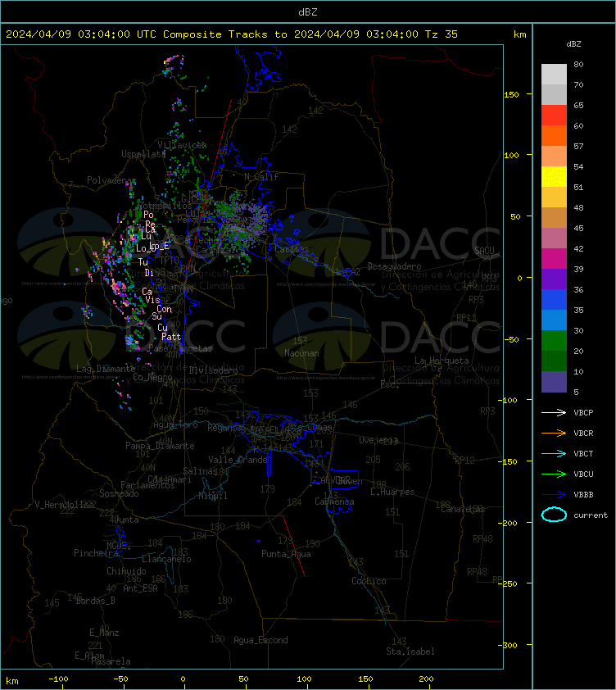Pick the light gray 80-70 dBZ swatch

(554, 74)
